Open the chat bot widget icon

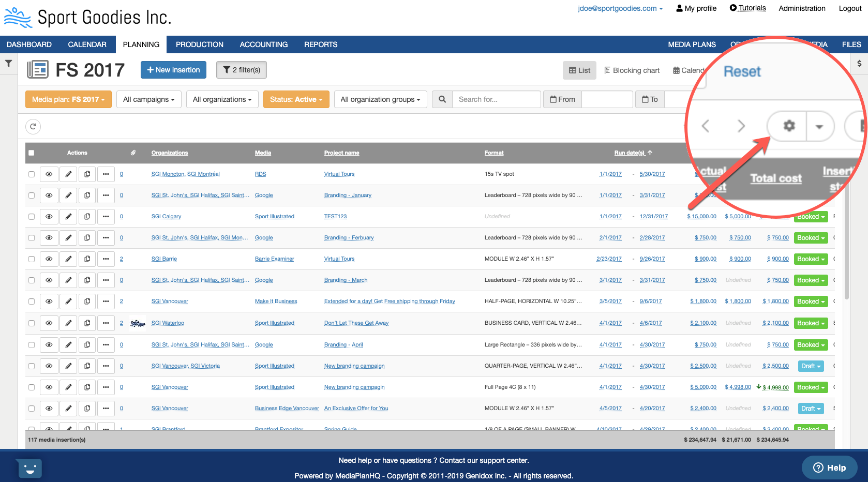coord(29,469)
